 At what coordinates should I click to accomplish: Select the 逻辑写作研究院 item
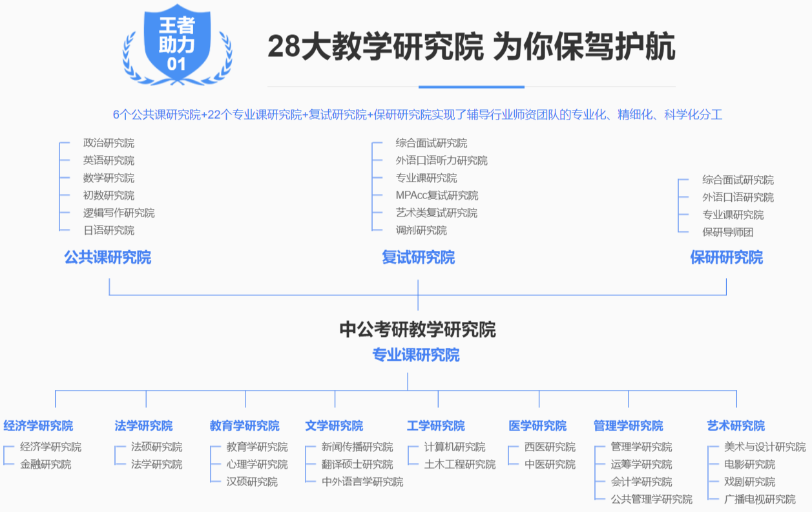click(119, 213)
